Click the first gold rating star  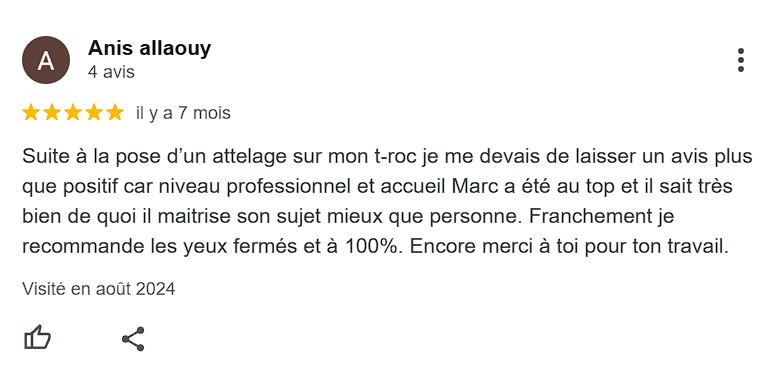[31, 112]
